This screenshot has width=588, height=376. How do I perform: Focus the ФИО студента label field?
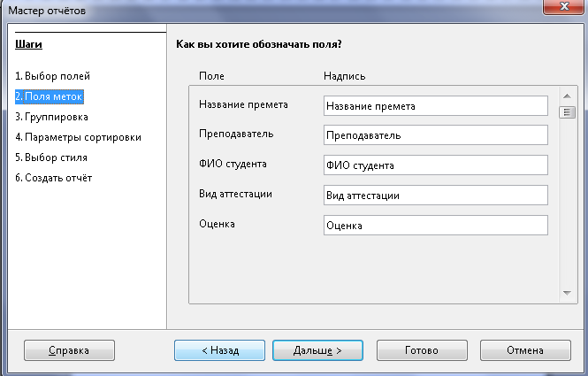click(435, 165)
